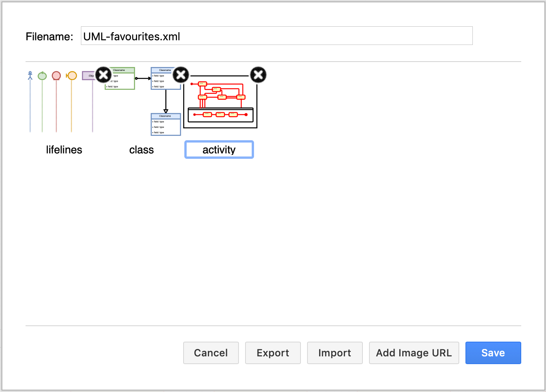Select the activity shape entry

coord(219,150)
